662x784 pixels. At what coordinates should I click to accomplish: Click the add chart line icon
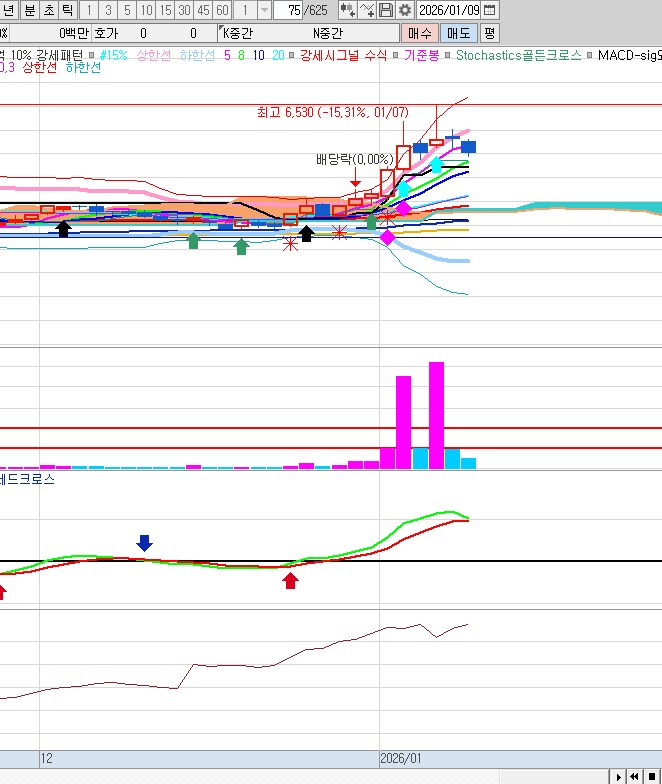tap(366, 10)
